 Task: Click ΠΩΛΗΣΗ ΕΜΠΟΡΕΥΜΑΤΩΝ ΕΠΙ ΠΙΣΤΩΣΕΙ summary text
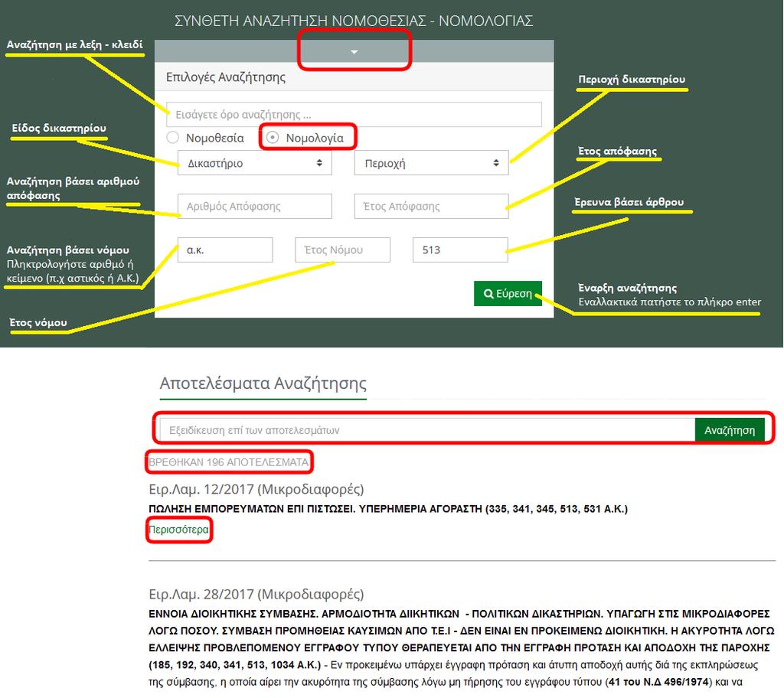[x=388, y=509]
